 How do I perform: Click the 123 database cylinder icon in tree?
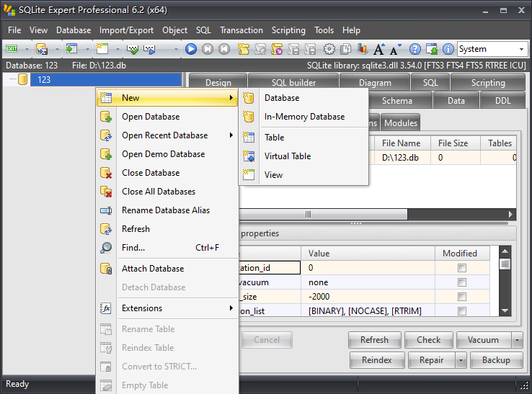(22, 80)
